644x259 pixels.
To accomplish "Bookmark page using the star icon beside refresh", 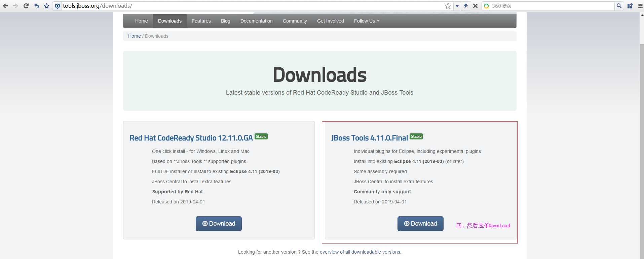I will (x=46, y=6).
